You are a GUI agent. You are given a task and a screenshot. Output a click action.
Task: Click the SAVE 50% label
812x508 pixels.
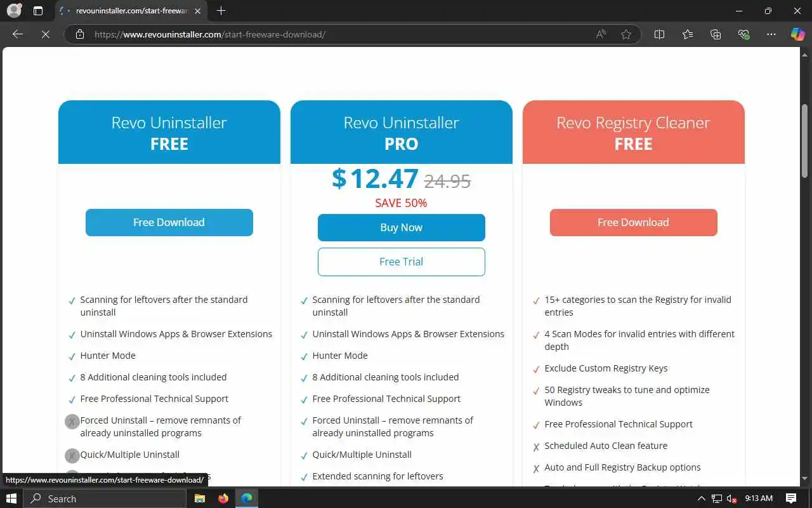coord(401,203)
